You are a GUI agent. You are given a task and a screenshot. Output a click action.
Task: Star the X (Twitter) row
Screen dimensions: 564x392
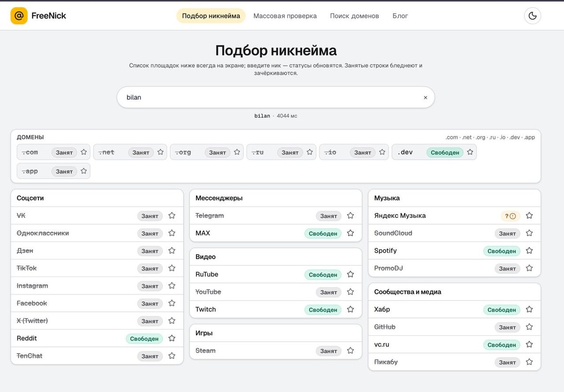click(172, 321)
